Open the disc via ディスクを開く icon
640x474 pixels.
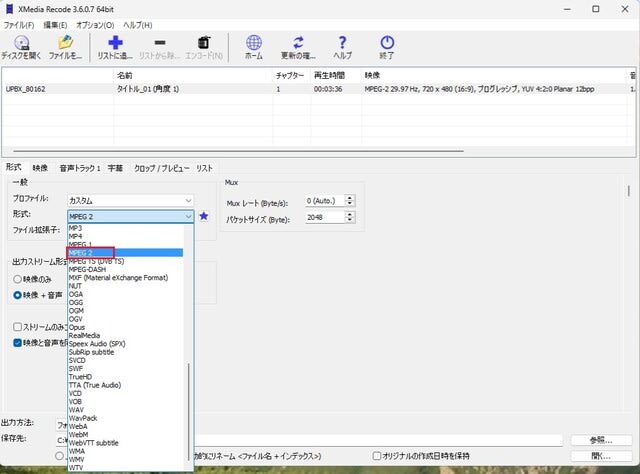(21, 42)
